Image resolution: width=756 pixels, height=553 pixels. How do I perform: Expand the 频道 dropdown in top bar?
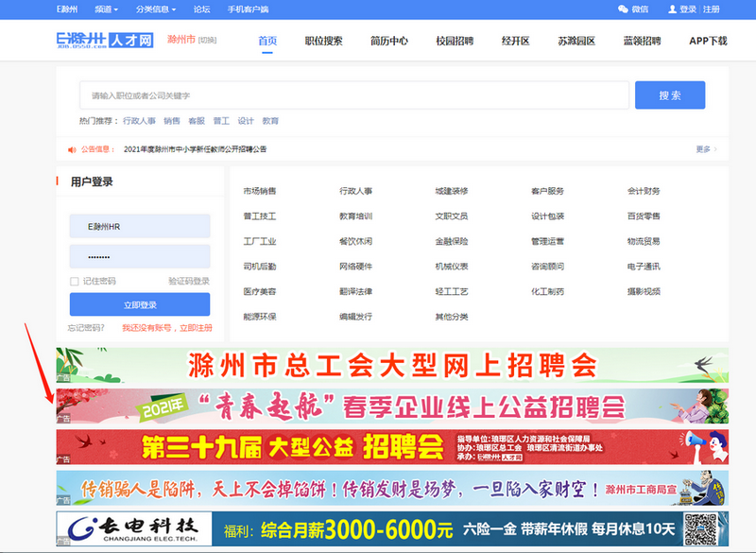tap(106, 9)
